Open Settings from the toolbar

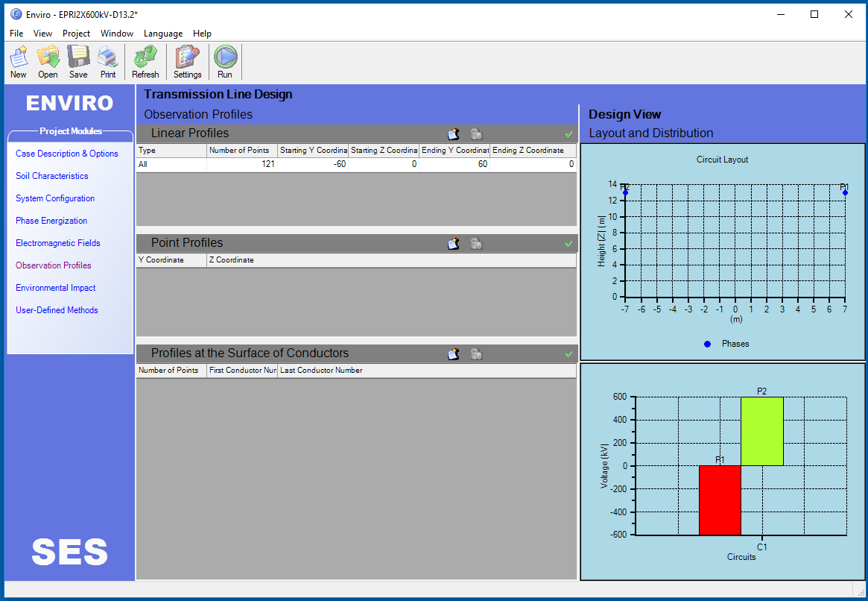[x=187, y=60]
